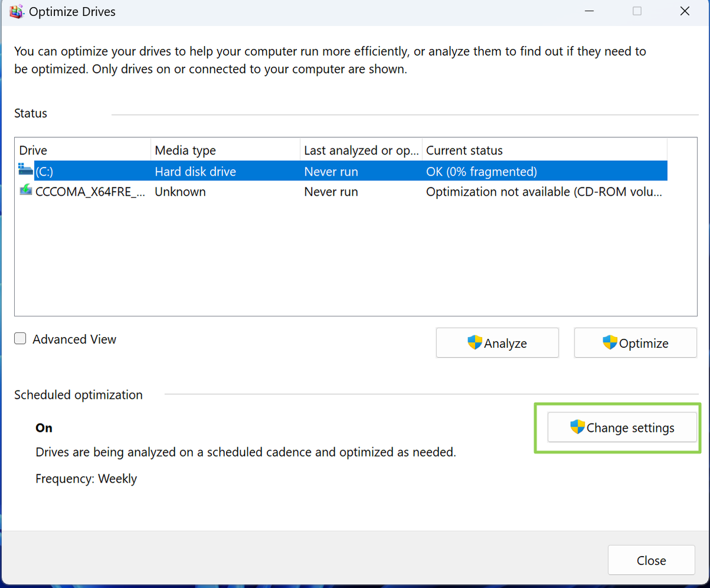Enable the Advanced View checkbox
The image size is (710, 588).
pos(20,338)
